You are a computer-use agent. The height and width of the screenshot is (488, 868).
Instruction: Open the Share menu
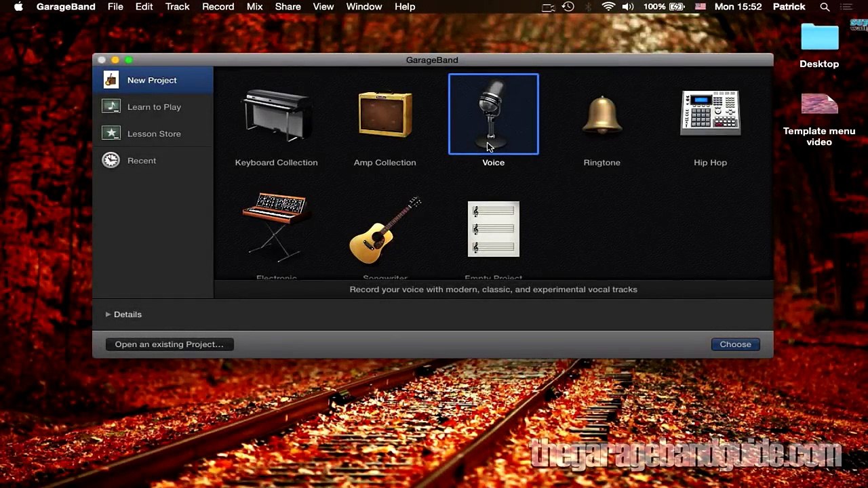(x=288, y=7)
